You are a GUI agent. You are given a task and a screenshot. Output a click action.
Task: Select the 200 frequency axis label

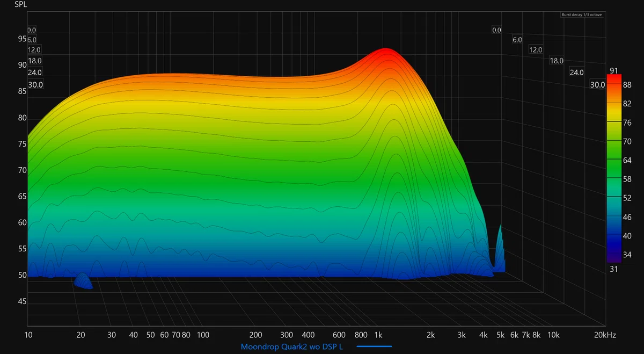[255, 335]
